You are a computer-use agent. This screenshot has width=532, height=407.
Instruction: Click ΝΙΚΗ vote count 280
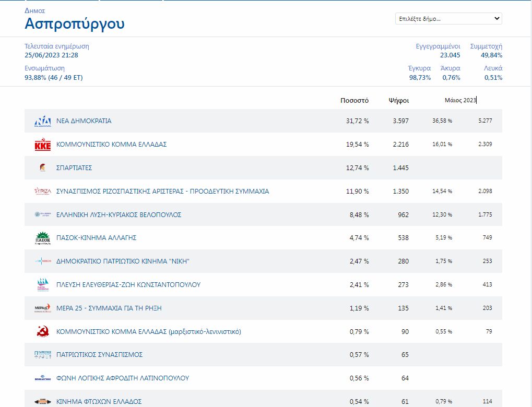click(x=404, y=261)
